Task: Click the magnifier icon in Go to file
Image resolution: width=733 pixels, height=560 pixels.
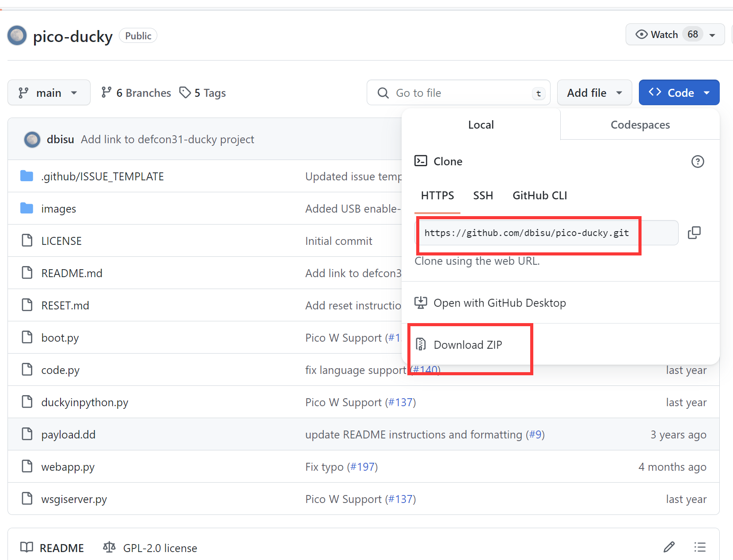Action: pos(383,93)
